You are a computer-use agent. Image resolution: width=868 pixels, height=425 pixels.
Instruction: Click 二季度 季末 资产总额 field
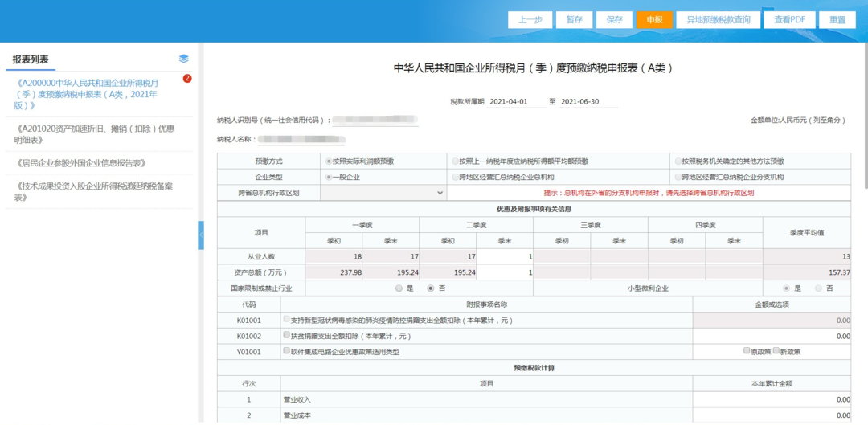click(x=505, y=272)
